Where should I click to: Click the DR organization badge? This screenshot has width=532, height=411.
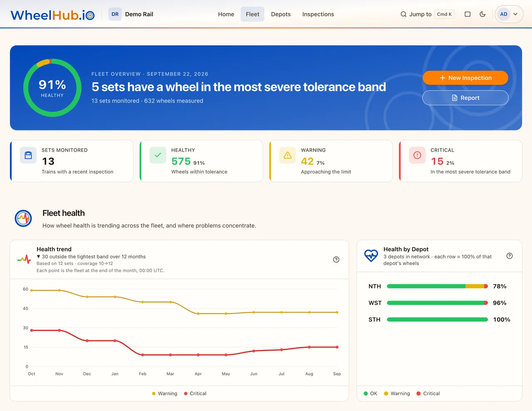[115, 14]
